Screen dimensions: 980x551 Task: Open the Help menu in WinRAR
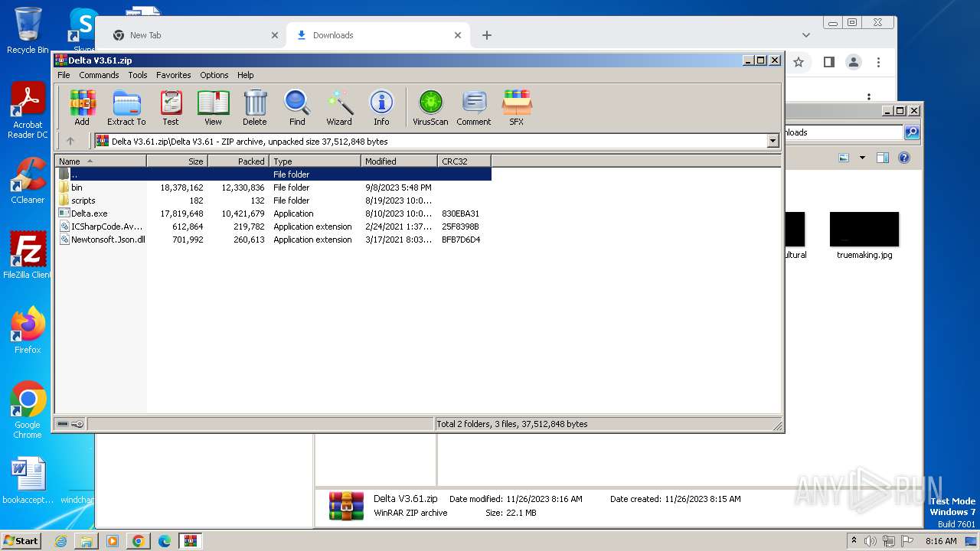(245, 75)
